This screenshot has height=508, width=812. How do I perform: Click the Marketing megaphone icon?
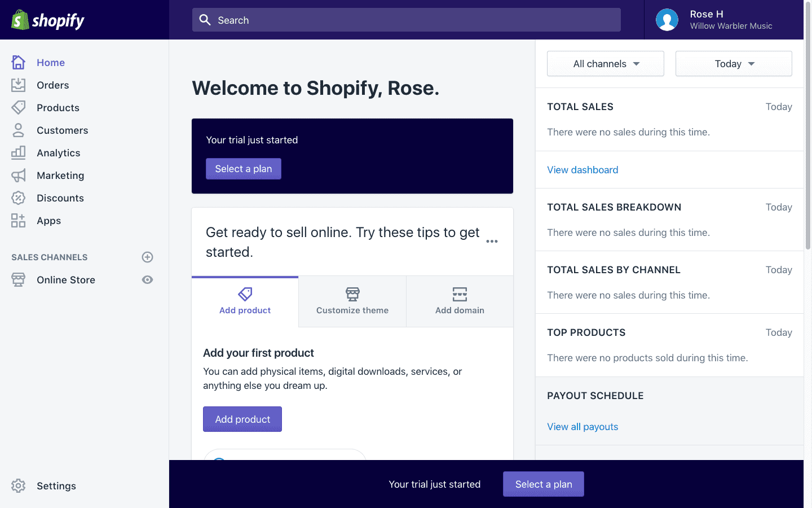19,176
